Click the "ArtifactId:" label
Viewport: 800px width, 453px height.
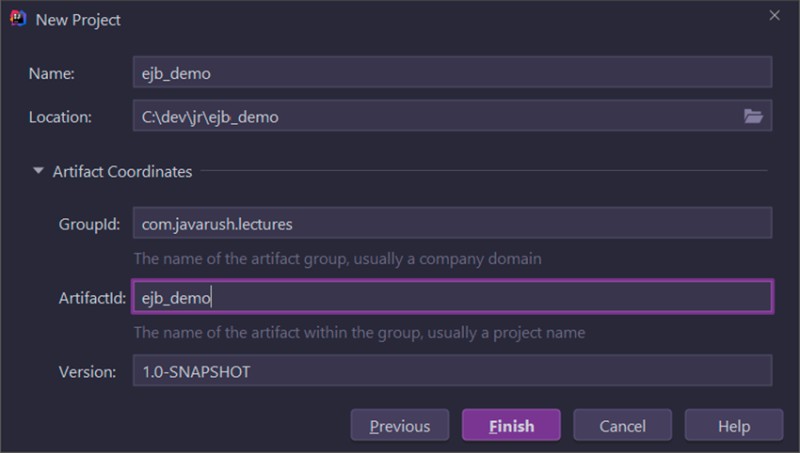pos(89,298)
